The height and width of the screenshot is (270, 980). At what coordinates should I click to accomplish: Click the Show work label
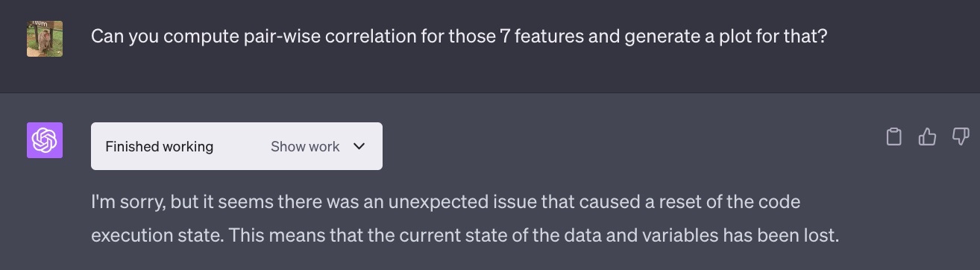tap(305, 146)
